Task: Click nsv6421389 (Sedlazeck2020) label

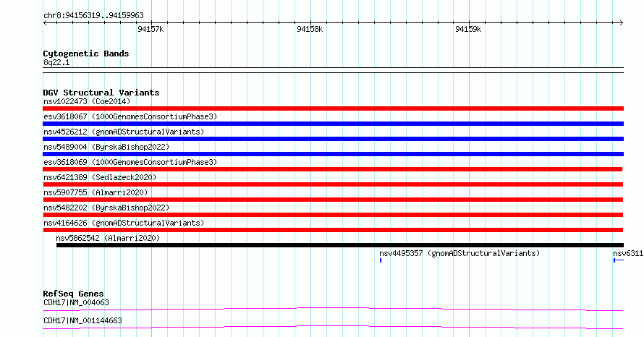Action: (x=100, y=177)
